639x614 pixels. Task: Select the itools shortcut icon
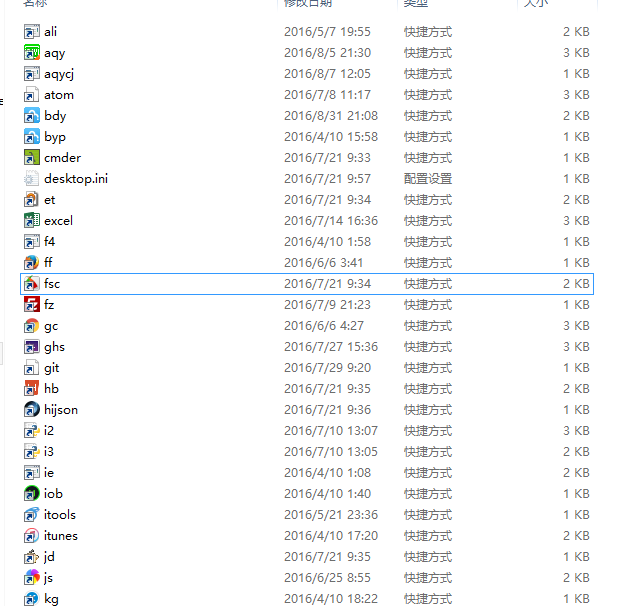click(32, 515)
